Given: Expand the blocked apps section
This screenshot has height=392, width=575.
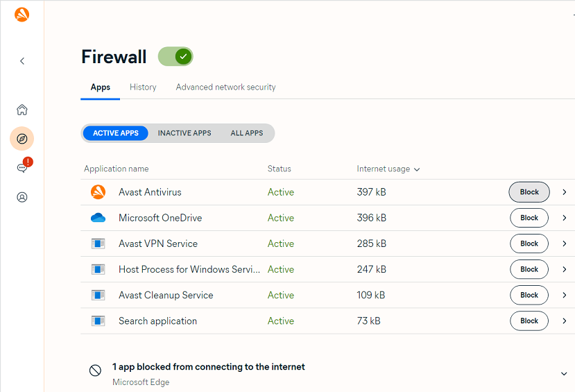Looking at the screenshot, I should coord(564,374).
